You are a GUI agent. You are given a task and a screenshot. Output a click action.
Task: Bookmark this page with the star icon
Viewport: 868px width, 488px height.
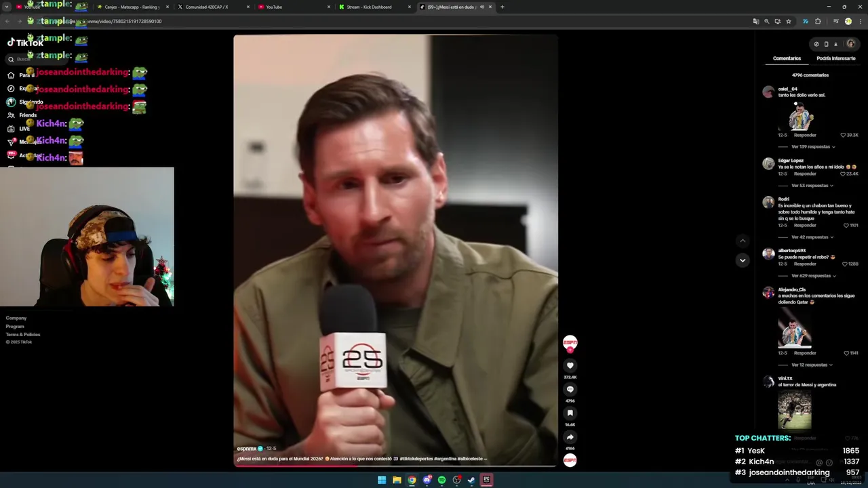tap(789, 21)
